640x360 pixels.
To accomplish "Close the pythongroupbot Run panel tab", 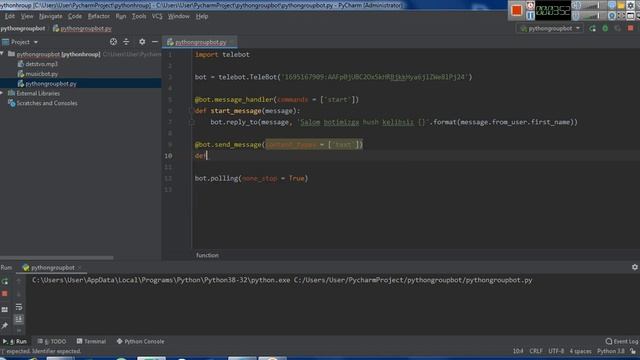I will click(x=80, y=268).
